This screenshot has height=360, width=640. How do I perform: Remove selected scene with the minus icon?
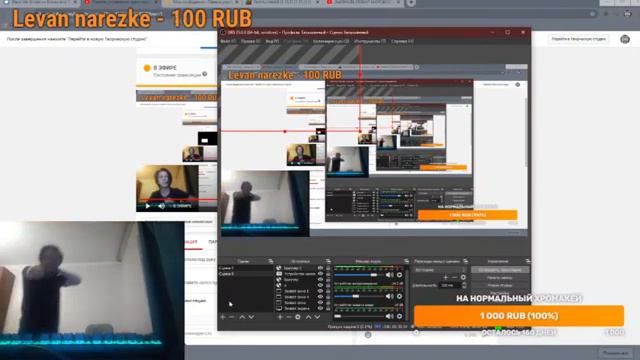(231, 317)
